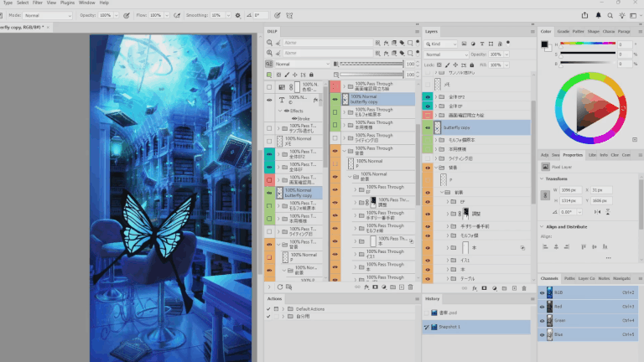
Task: Click the width W input field
Action: 570,190
